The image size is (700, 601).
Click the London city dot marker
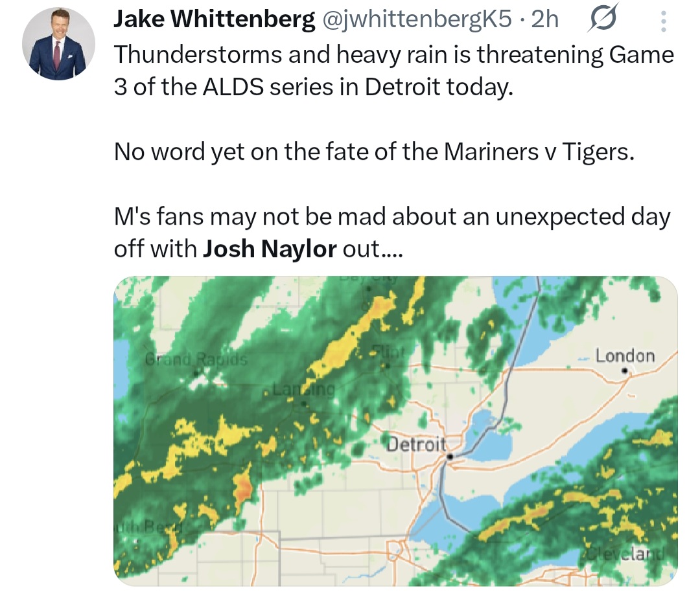(625, 371)
